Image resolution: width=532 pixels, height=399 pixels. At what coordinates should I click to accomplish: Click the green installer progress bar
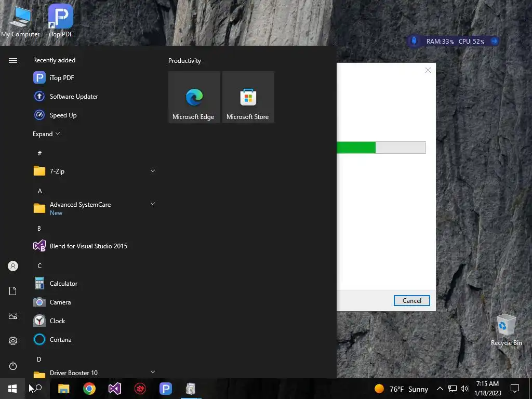pos(356,148)
